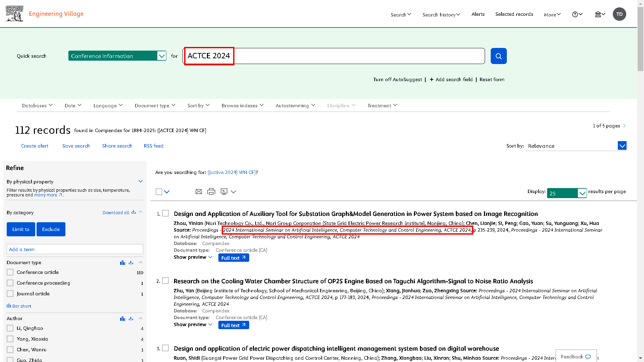Click the Add a term input
Image resolution: width=644 pixels, height=362 pixels.
tap(75, 249)
